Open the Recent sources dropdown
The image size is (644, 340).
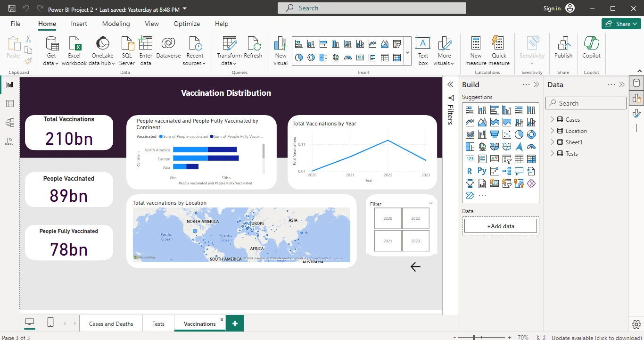click(x=194, y=51)
